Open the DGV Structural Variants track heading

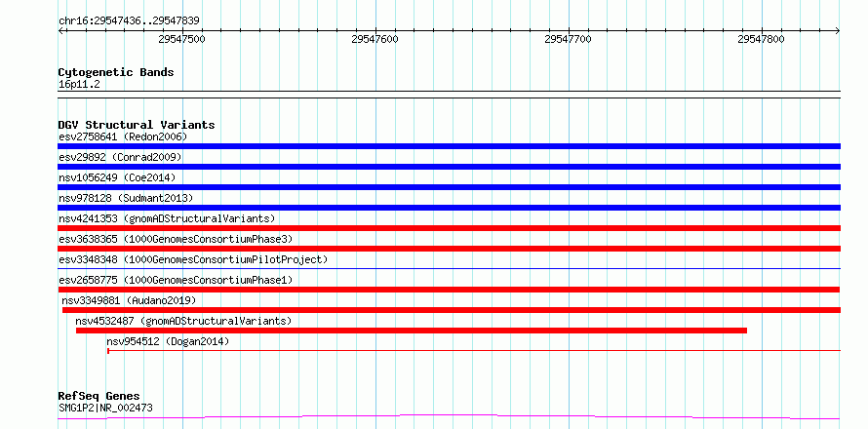[137, 125]
